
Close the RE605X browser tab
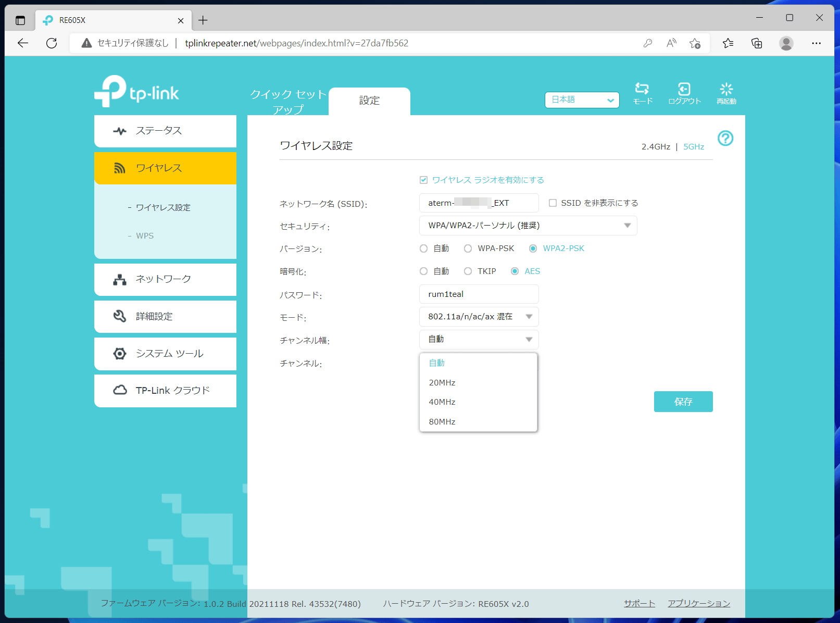click(181, 20)
